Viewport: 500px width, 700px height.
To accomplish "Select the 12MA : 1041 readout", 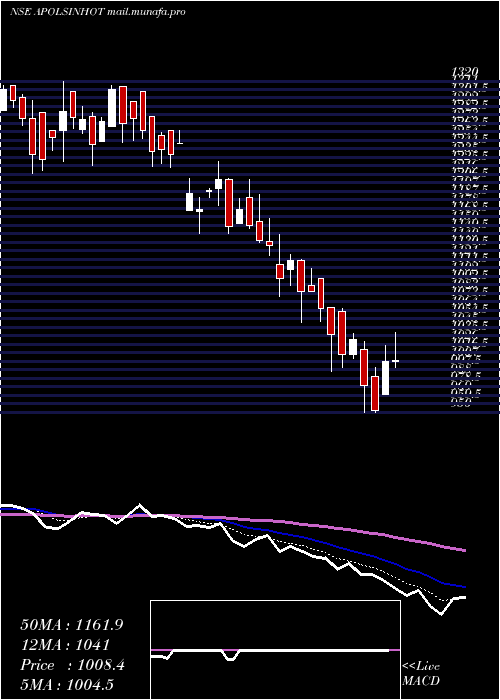I will tap(65, 645).
